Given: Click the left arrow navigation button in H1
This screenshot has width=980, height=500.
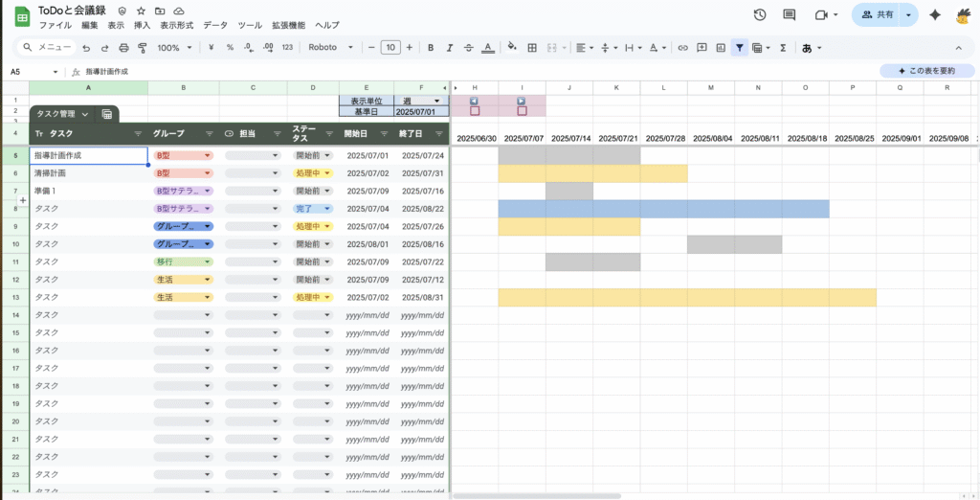Looking at the screenshot, I should [x=474, y=101].
